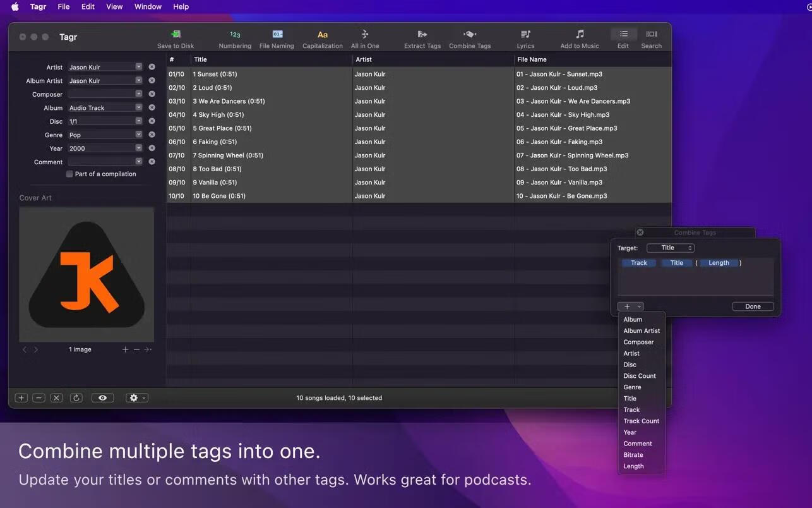Select the row '3 We Are Dancers (0:51)'
The image size is (812, 508).
[x=419, y=101]
